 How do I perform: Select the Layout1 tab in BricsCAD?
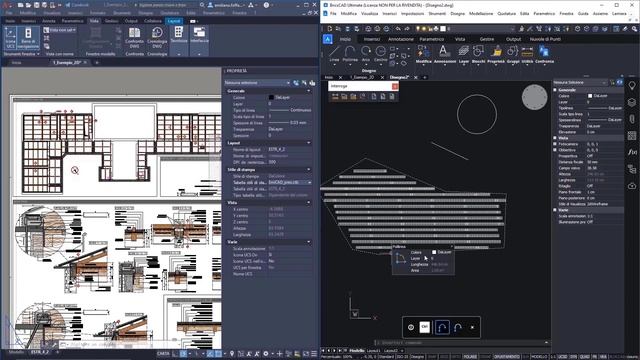point(373,351)
